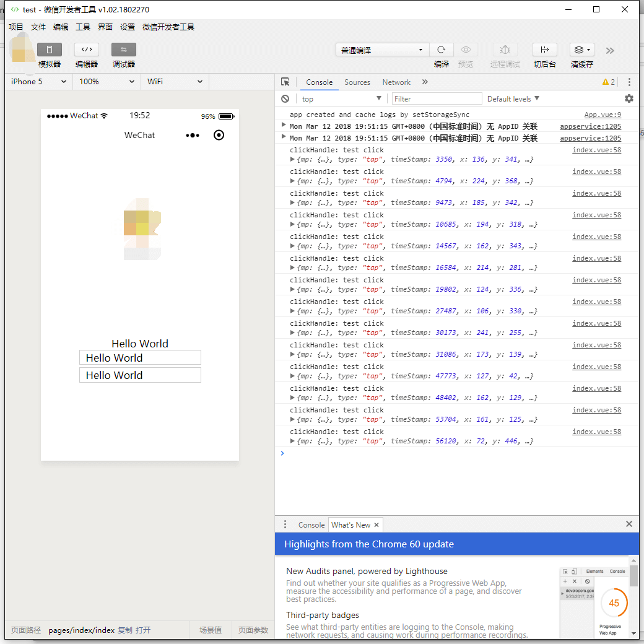
Task: Open the WiFi network dropdown
Action: pos(175,81)
